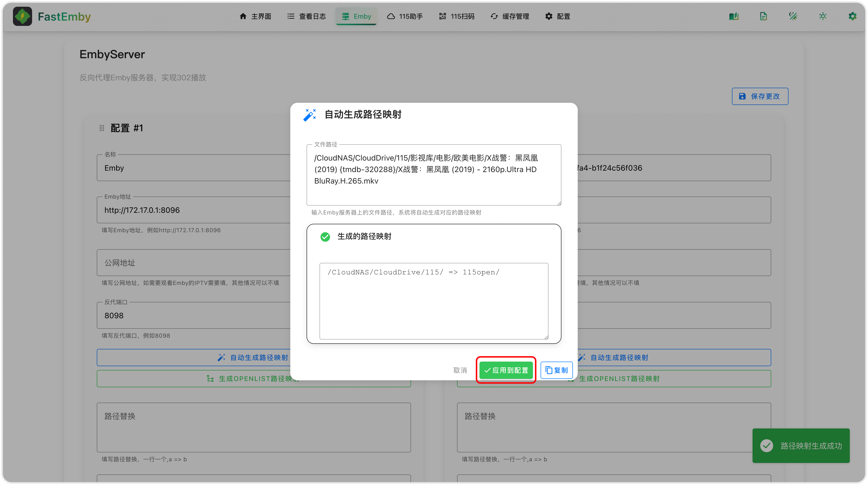The image size is (868, 485).
Task: Click the generated path mapping result box
Action: [434, 301]
